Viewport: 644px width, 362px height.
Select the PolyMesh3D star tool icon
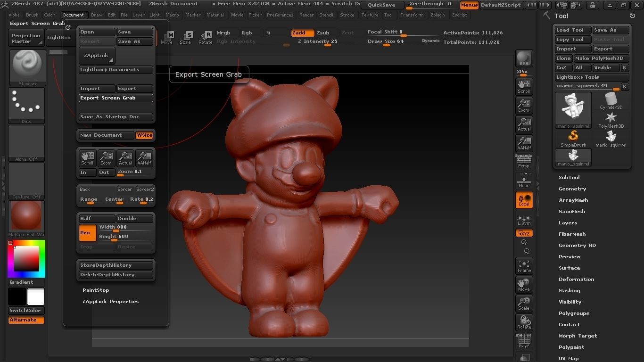click(611, 120)
